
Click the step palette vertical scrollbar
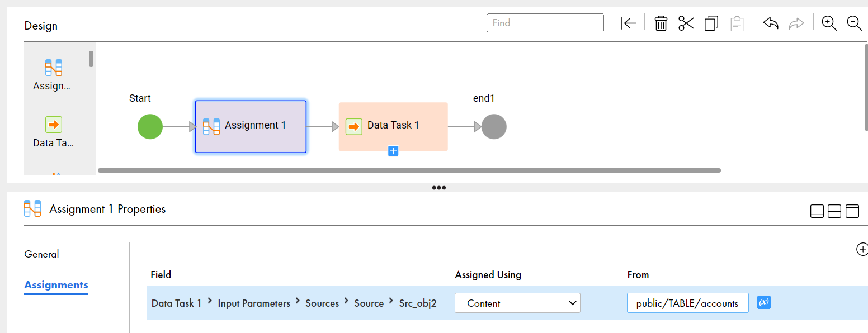[x=91, y=59]
